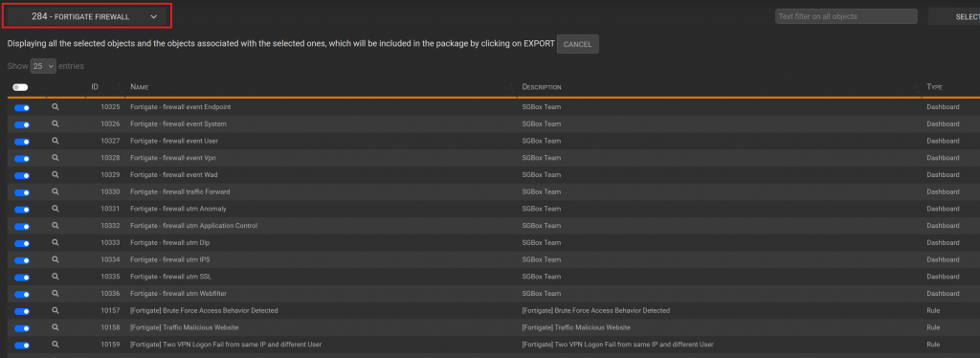Disable toggle for Brute Force Access rule
The image size is (980, 358).
coord(22,310)
